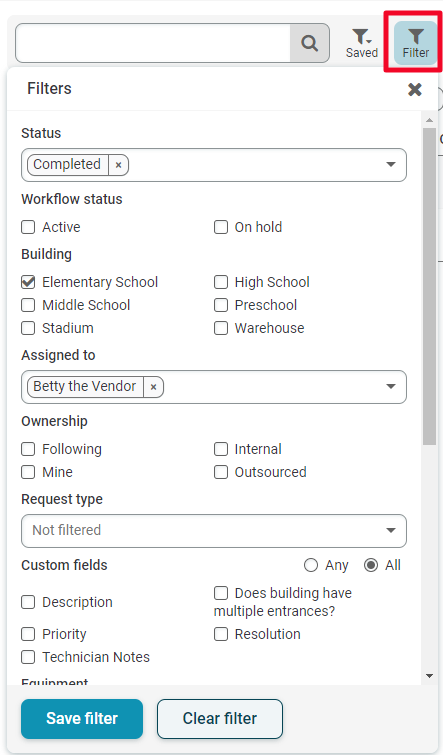Click the Clear filter button
The width and height of the screenshot is (443, 755).
pyautogui.click(x=220, y=718)
